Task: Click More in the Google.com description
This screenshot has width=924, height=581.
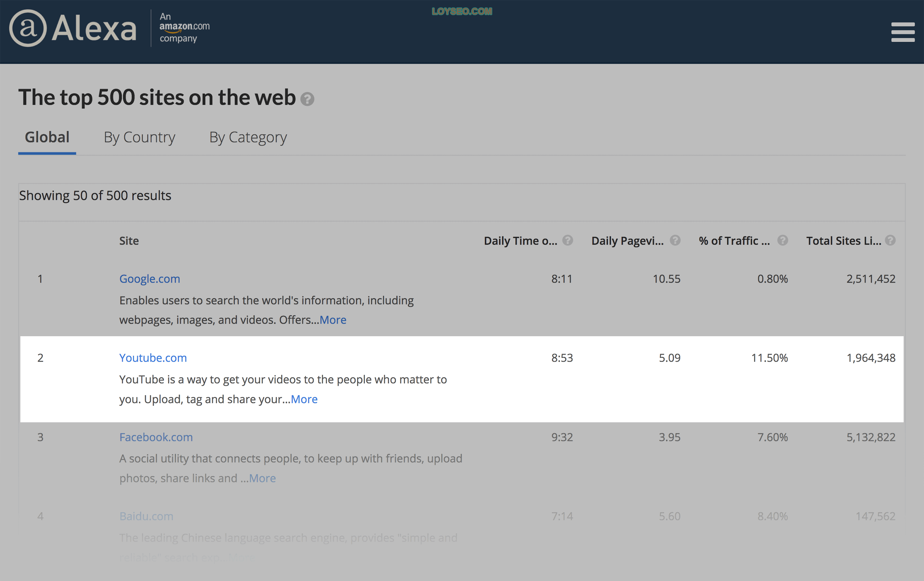Action: click(333, 320)
